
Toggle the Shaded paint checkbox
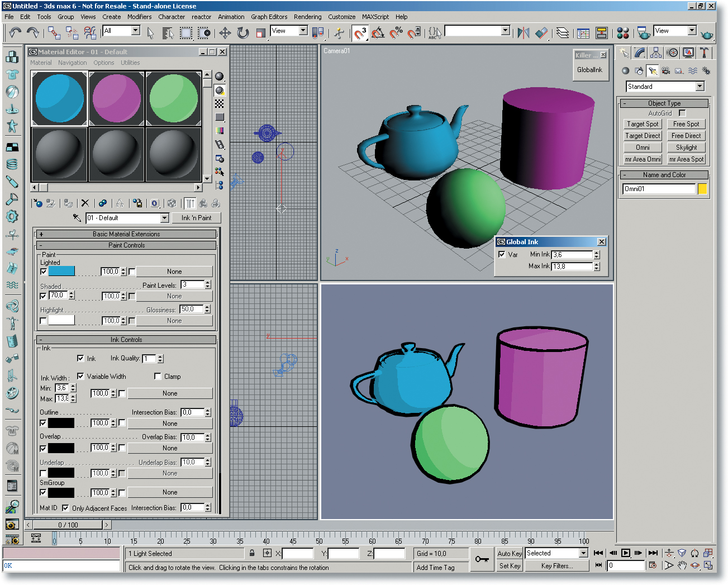[x=44, y=296]
